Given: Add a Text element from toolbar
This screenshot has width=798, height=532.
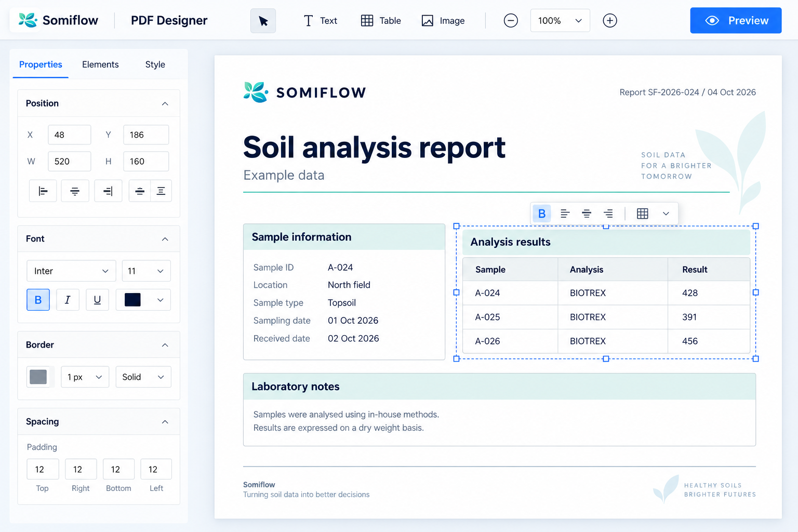Looking at the screenshot, I should click(320, 21).
